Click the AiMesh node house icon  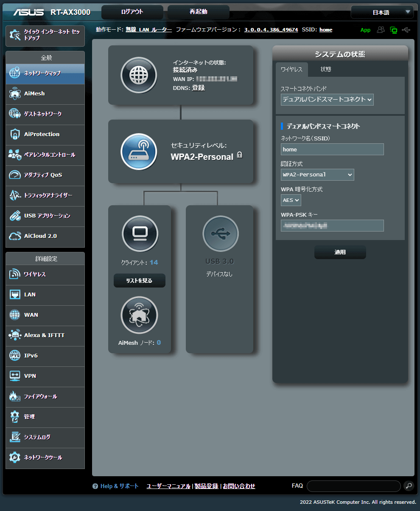[x=139, y=315]
